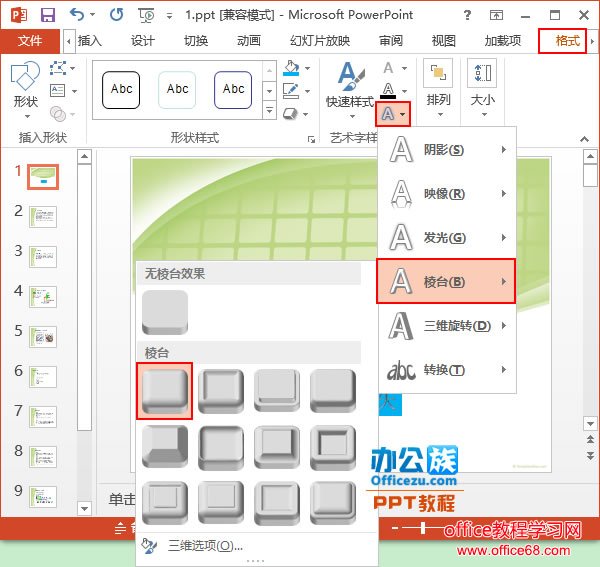Open 发光(G) submenu
This screenshot has width=600, height=567.
(447, 238)
